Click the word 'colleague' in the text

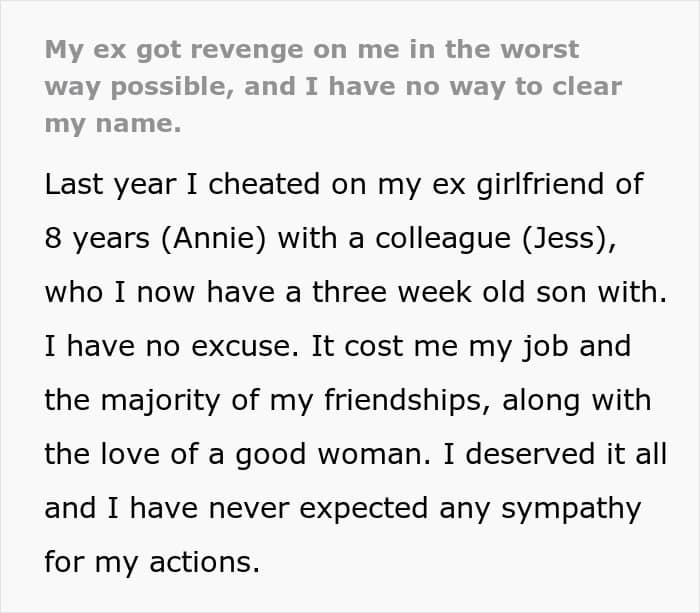pyautogui.click(x=443, y=238)
